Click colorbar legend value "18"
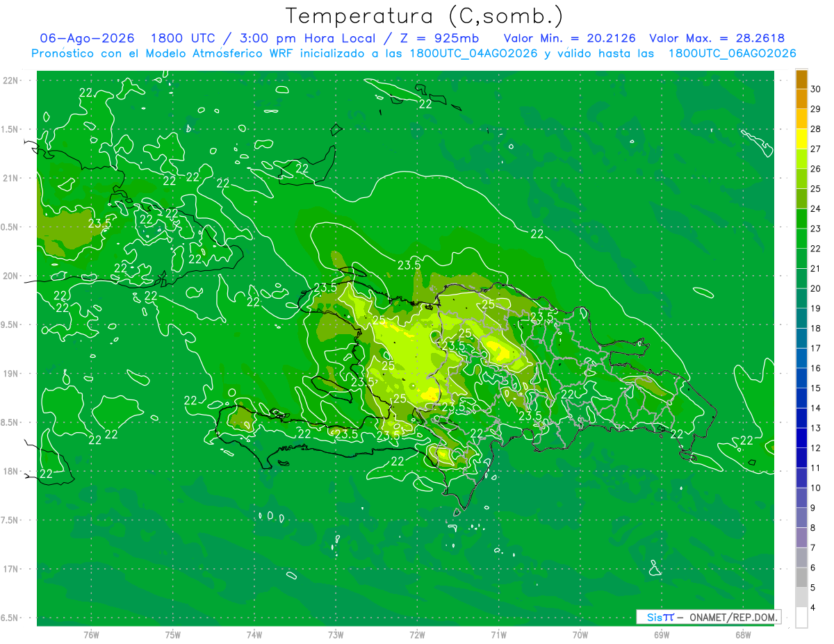Viewport: 834px width, 644px height. click(x=816, y=328)
